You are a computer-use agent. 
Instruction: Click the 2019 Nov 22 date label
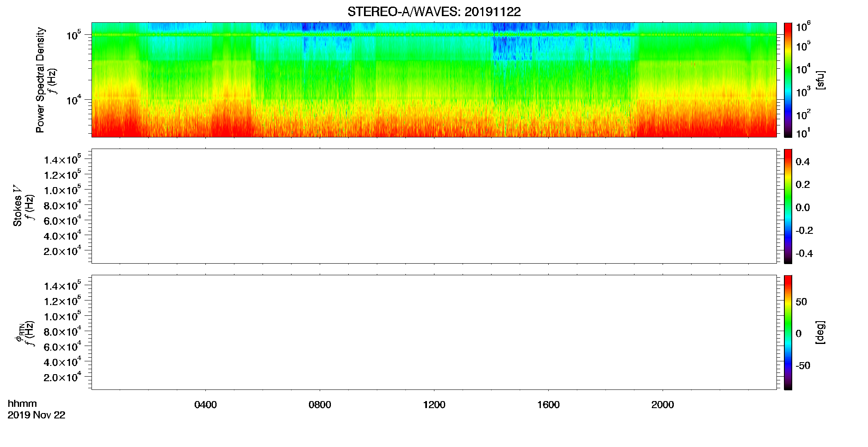(x=36, y=415)
